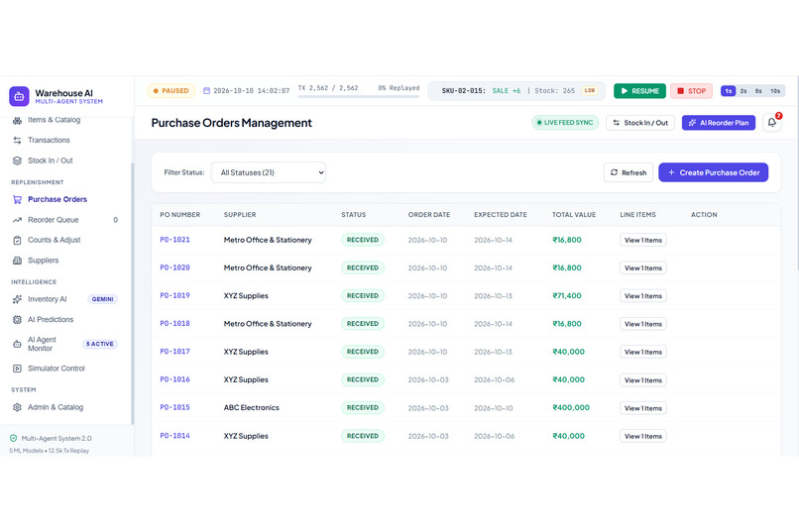Click the 5 ACTIVE agent badge
This screenshot has width=799, height=532.
100,344
